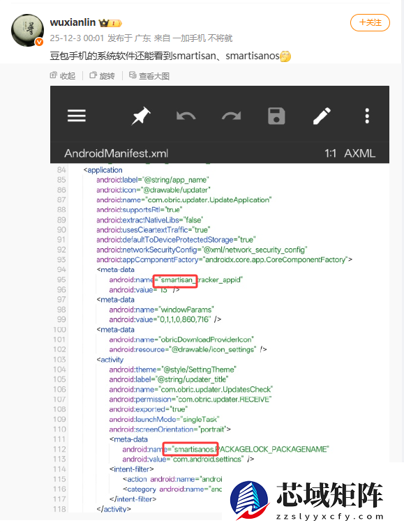Click the @drawable/icon_settings resource line
This screenshot has width=404, height=532.
(188, 349)
